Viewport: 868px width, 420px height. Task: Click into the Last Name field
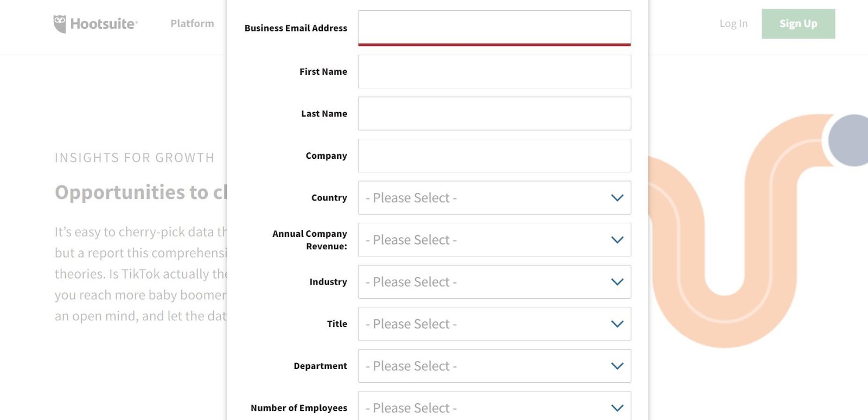tap(494, 113)
